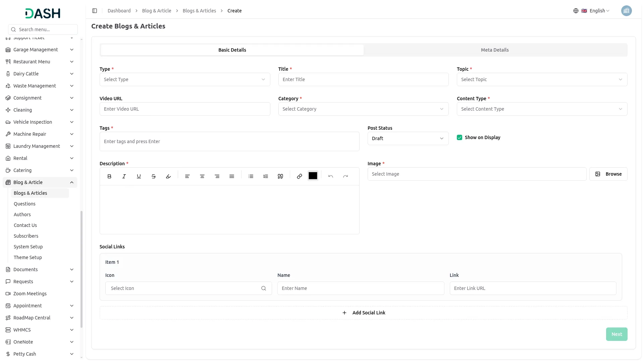Insert a hyperlink in the description

(x=300, y=176)
